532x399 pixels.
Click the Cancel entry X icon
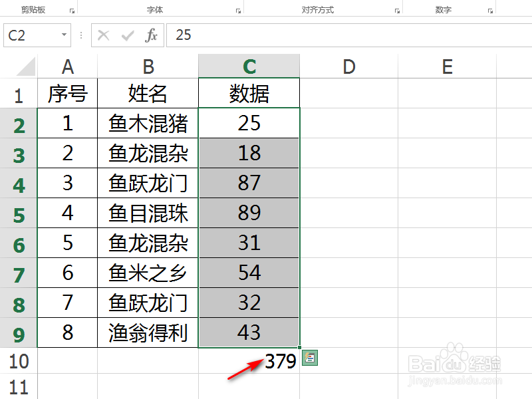104,35
